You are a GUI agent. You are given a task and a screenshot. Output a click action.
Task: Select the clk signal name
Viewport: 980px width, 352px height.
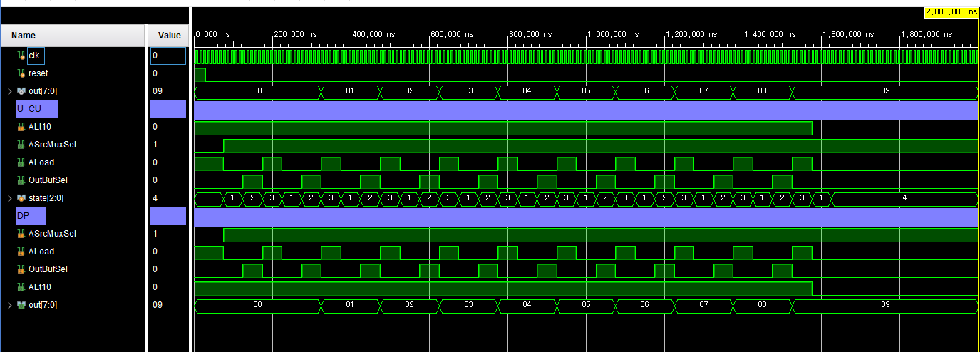tap(35, 56)
